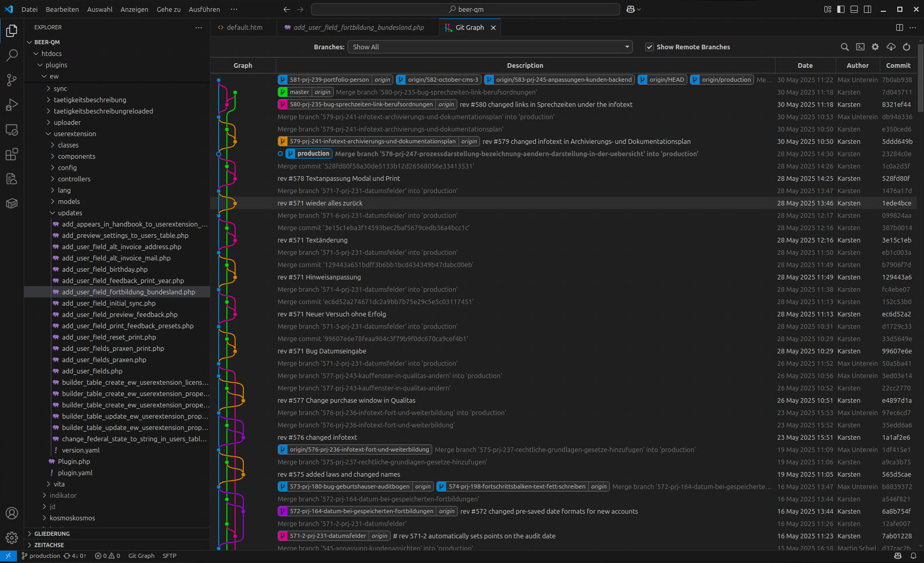Expand the GLIEDERUNG section
924x563 pixels.
click(52, 534)
